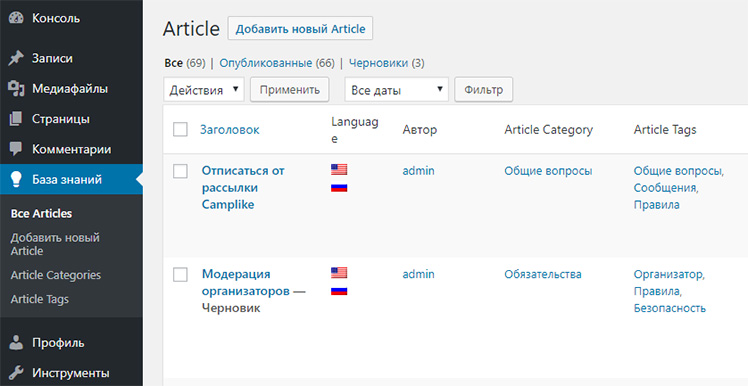748x386 pixels.
Task: Open the Консоль dashboard icon
Action: 16,18
